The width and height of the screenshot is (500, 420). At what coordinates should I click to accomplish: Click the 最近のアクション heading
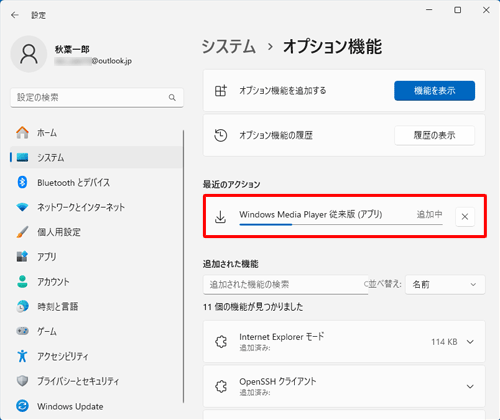tap(231, 184)
